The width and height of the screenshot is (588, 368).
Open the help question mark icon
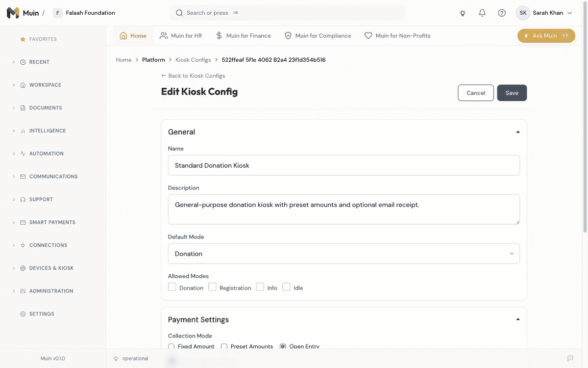pyautogui.click(x=502, y=13)
